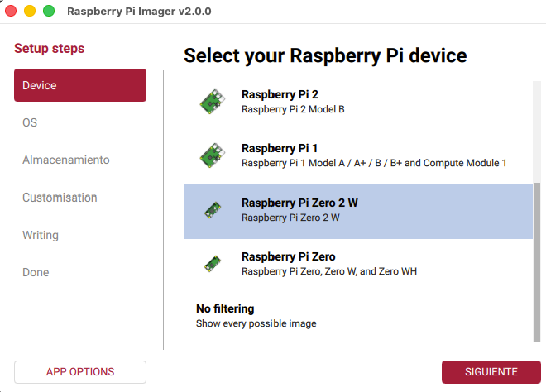Go to the OS setup step

click(30, 122)
